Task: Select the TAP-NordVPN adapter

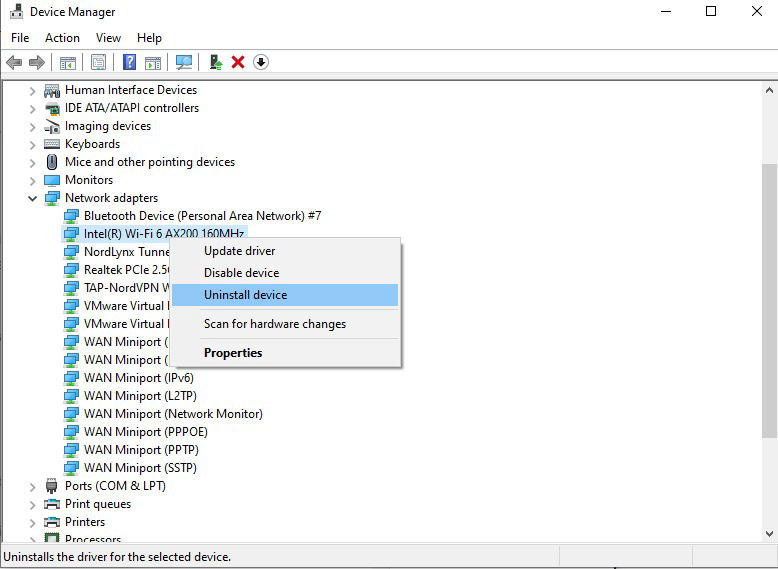Action: click(x=127, y=288)
